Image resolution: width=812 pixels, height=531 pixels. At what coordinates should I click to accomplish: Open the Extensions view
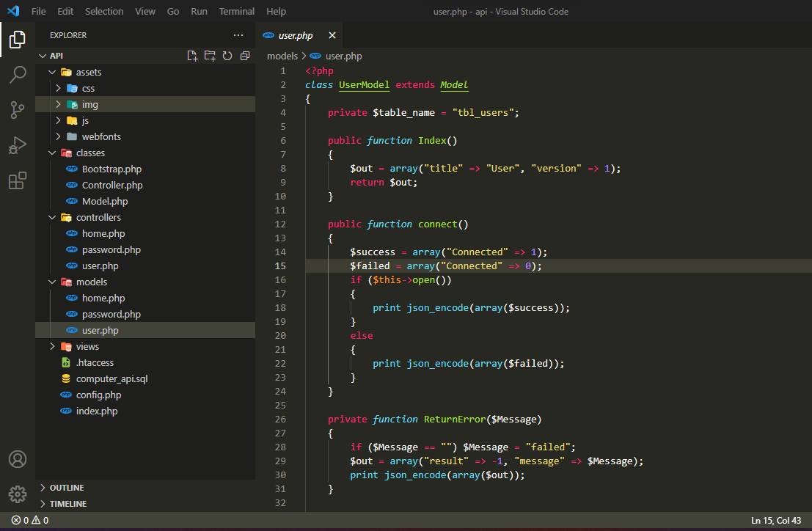(x=18, y=180)
